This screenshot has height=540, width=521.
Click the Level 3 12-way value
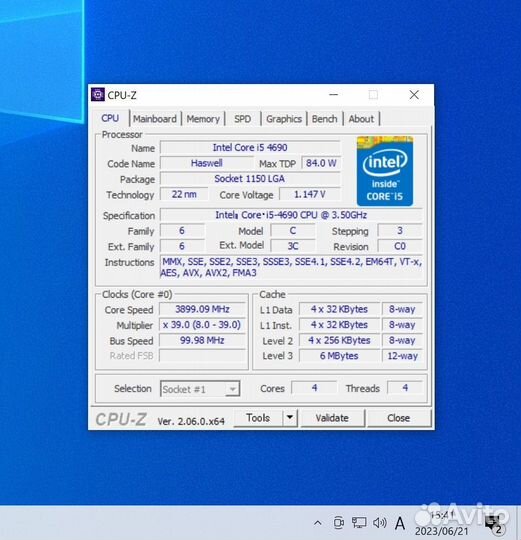pyautogui.click(x=402, y=356)
